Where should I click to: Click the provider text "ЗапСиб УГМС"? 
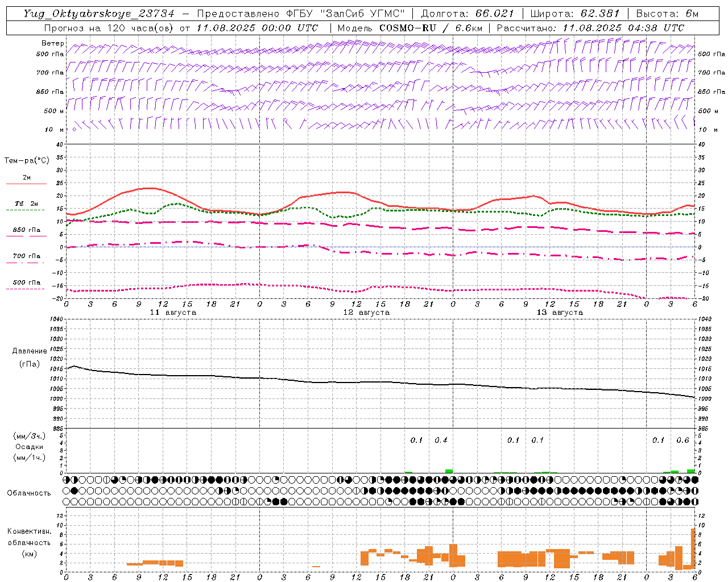click(362, 14)
